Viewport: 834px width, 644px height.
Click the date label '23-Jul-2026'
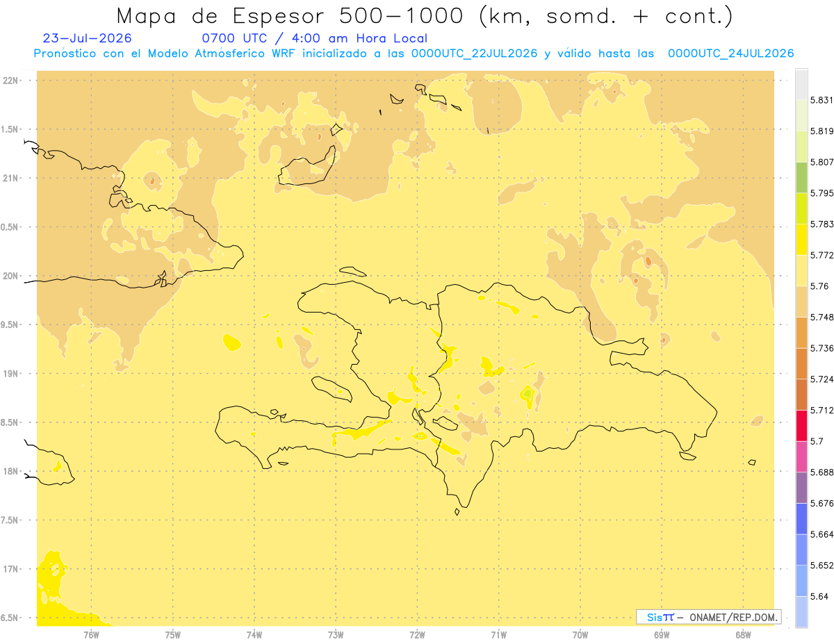(87, 38)
